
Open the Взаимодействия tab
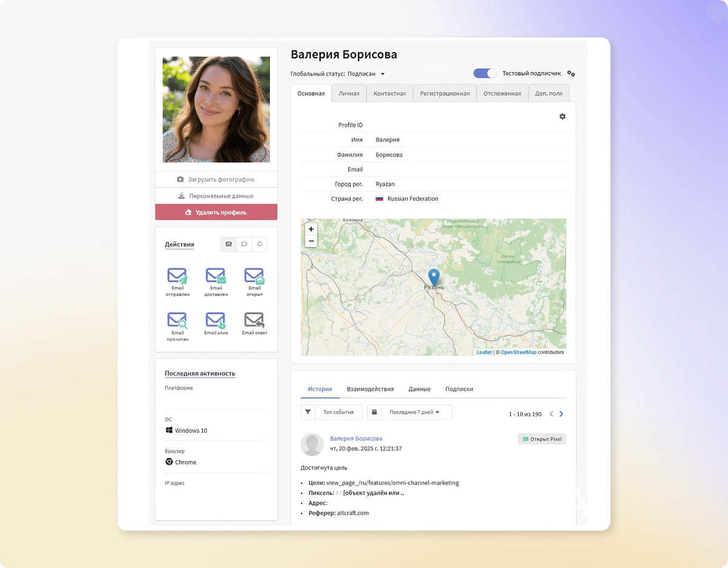370,389
